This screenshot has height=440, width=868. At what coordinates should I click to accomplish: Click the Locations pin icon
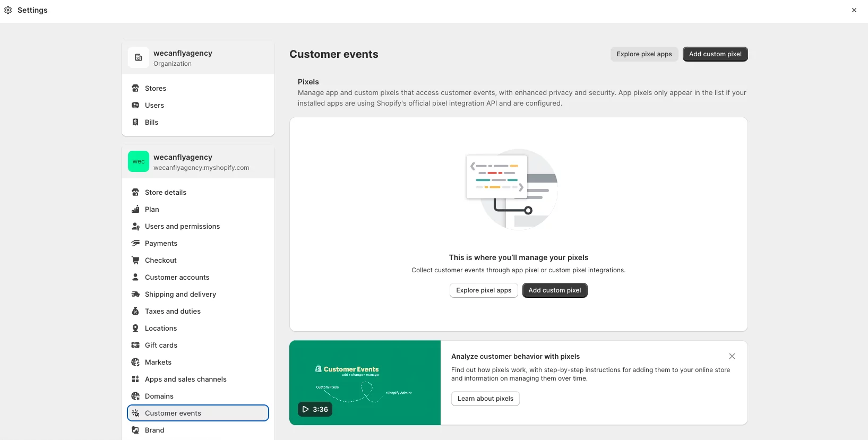(135, 328)
